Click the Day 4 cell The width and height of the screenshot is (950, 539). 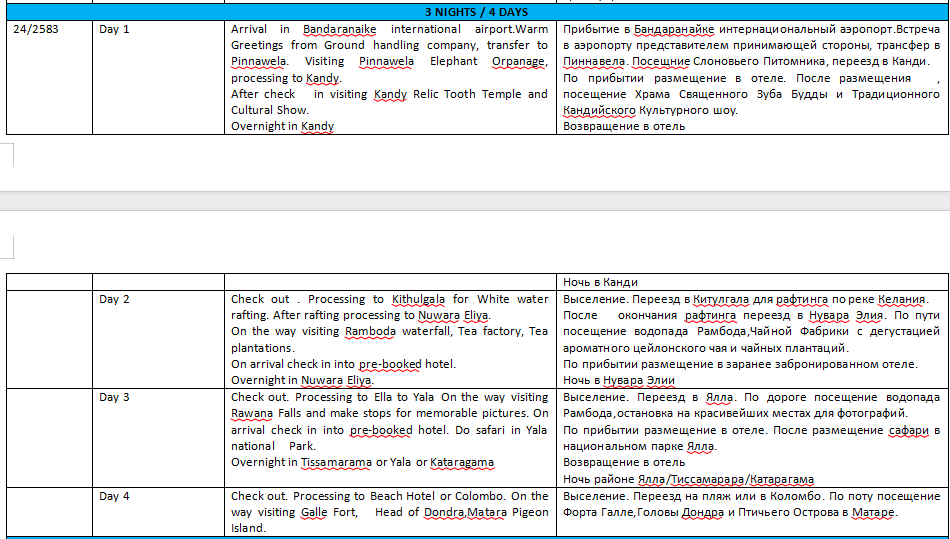pyautogui.click(x=114, y=496)
